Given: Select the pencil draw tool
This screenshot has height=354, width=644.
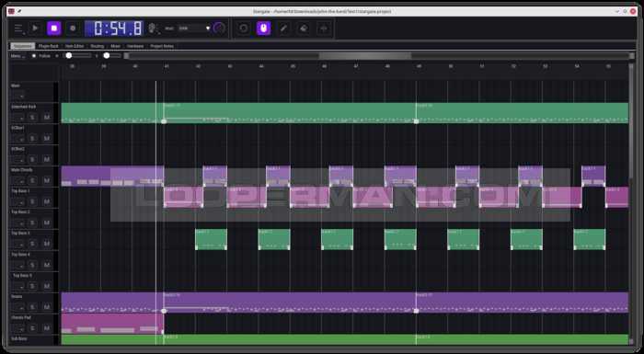Looking at the screenshot, I should pos(283,29).
